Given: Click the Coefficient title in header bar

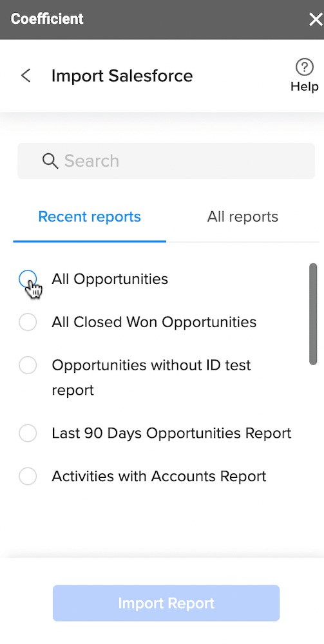Looking at the screenshot, I should (x=47, y=19).
